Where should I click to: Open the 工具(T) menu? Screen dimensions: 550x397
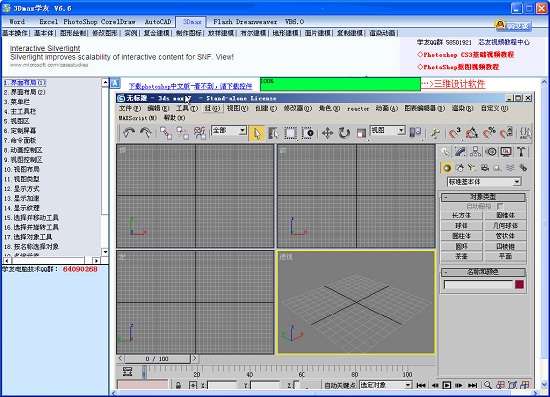pos(187,108)
